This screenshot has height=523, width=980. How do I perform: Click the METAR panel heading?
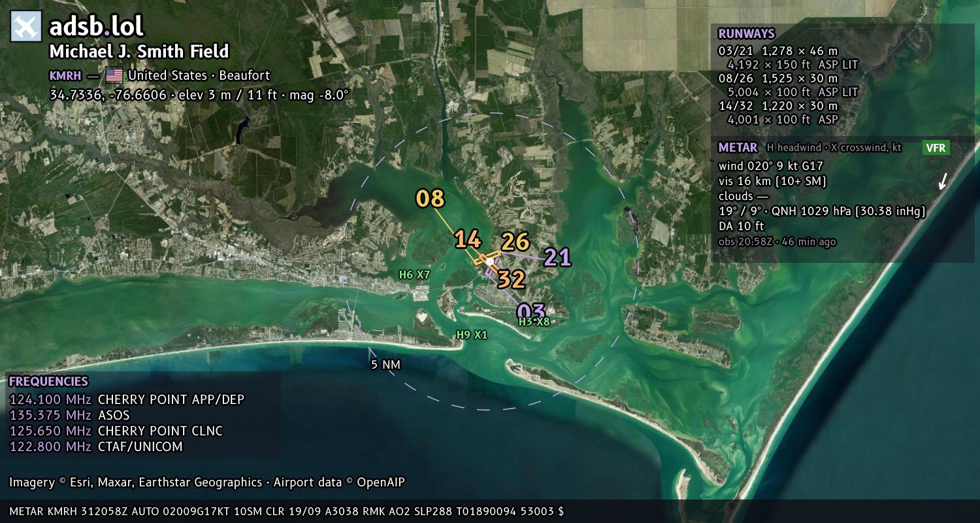pyautogui.click(x=738, y=148)
